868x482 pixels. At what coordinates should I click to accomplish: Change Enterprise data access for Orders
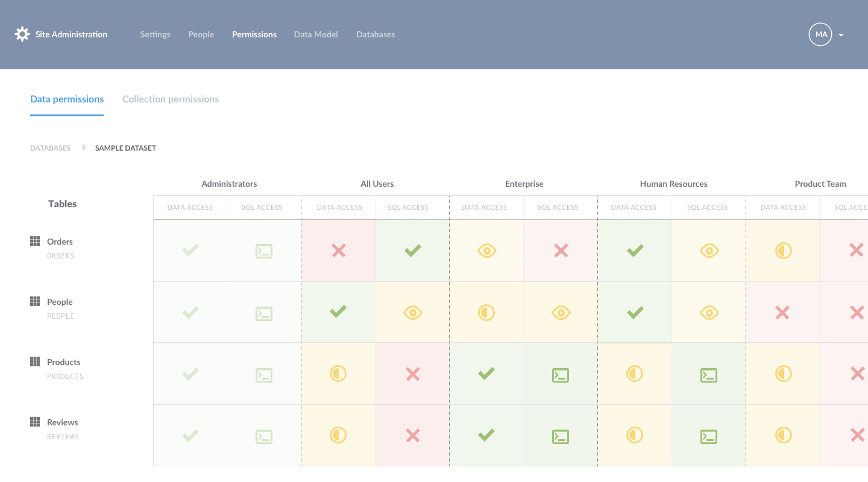(x=486, y=251)
